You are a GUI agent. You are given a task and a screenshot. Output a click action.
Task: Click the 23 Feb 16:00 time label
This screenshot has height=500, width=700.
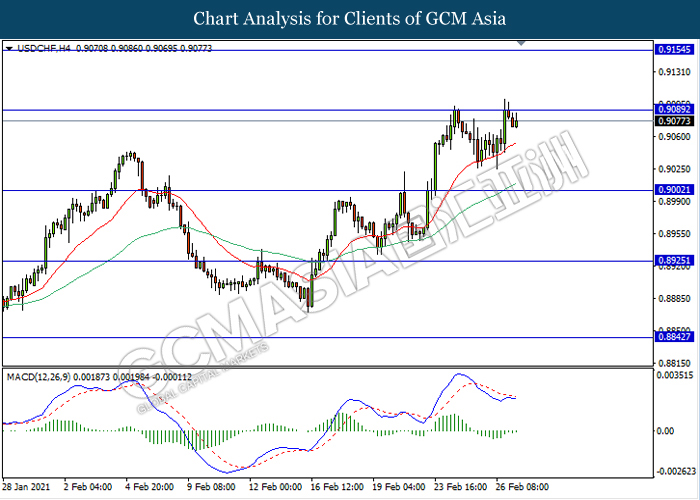coord(458,486)
